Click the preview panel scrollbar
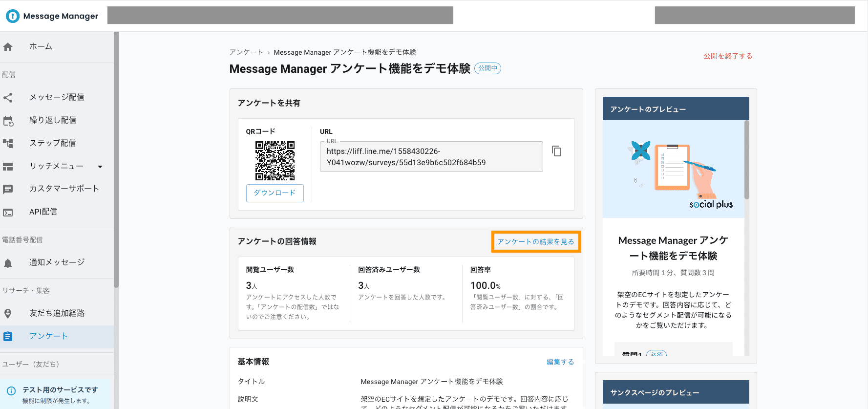 pos(746,160)
